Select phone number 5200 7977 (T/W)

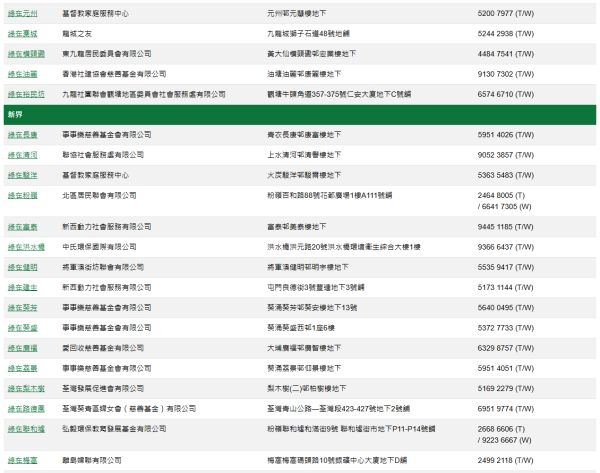point(505,14)
